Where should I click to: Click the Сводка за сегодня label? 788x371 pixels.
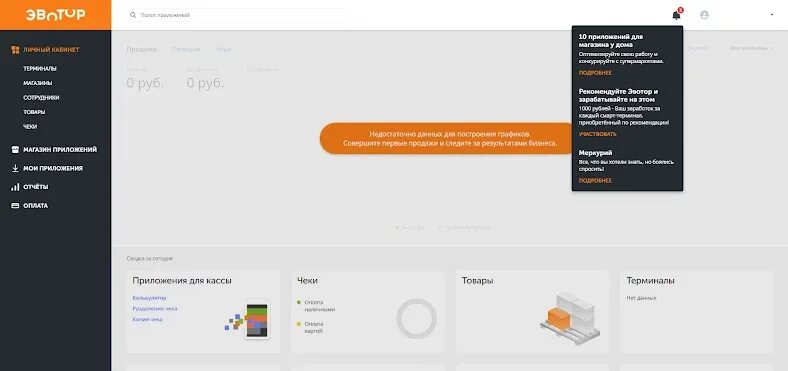point(150,258)
